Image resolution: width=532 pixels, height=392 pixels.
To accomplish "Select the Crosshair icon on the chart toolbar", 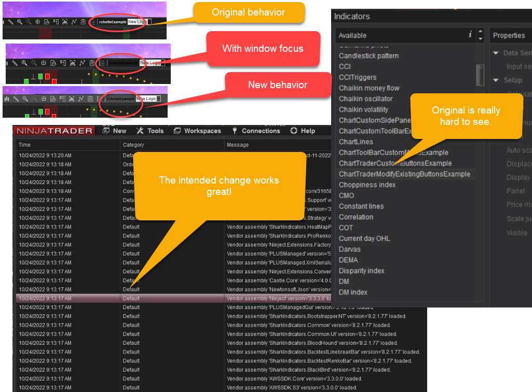I will pyautogui.click(x=44, y=98).
